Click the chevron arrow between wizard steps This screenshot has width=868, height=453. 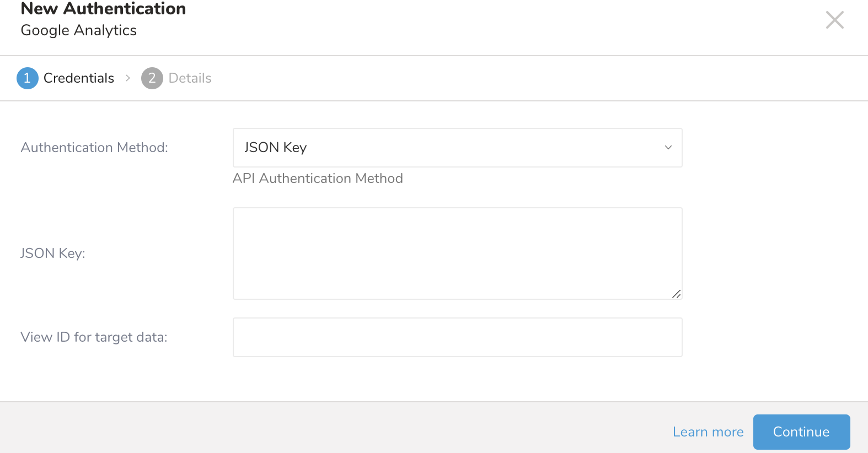[x=128, y=78]
